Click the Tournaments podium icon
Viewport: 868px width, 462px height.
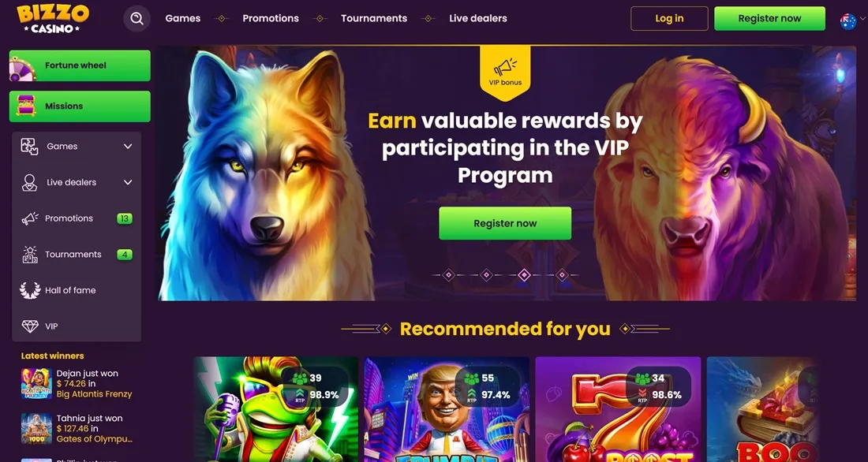click(x=30, y=255)
